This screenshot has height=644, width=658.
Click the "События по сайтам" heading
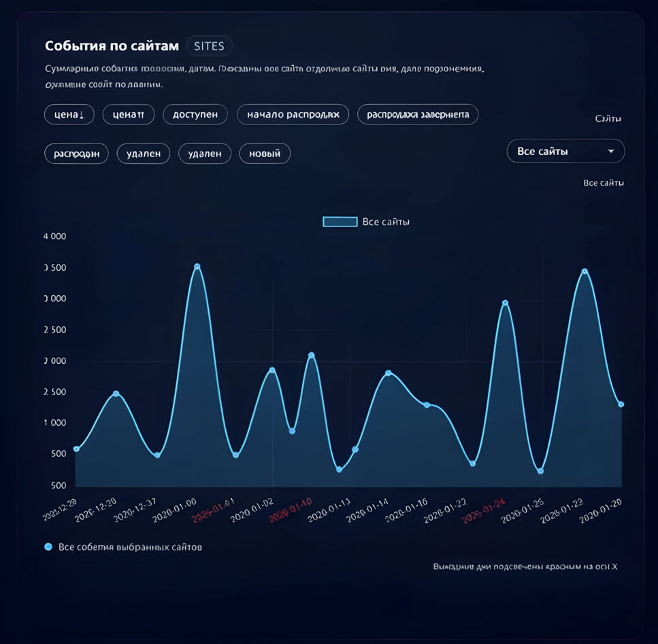click(112, 46)
